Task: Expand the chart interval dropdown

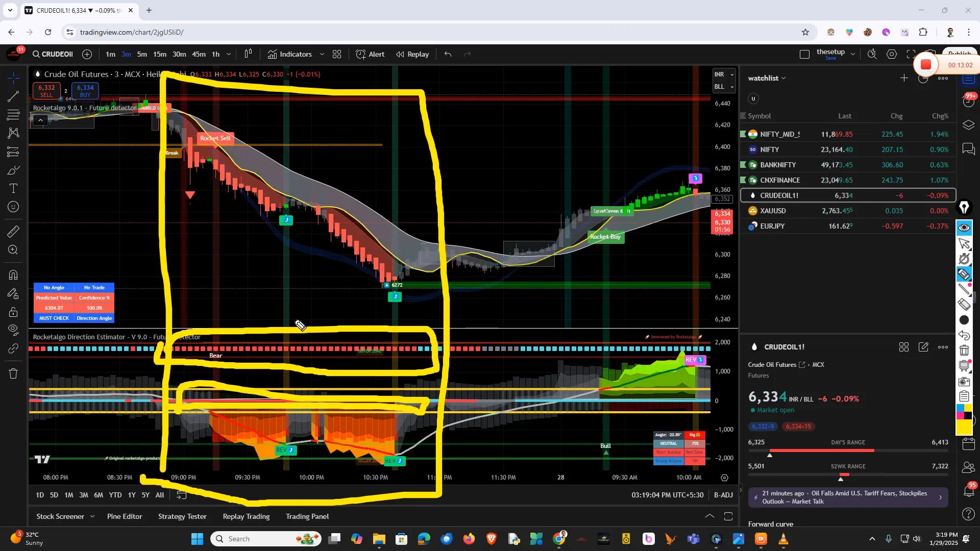Action: coord(229,54)
